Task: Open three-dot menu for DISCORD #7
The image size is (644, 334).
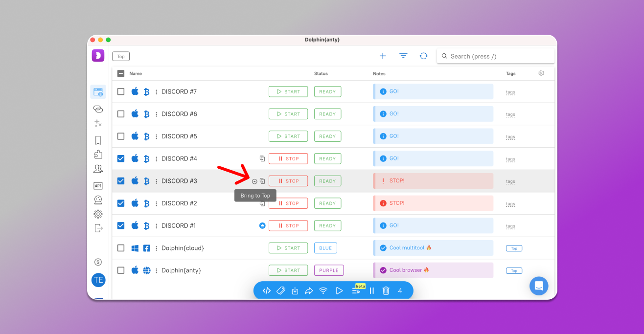Action: (x=157, y=92)
